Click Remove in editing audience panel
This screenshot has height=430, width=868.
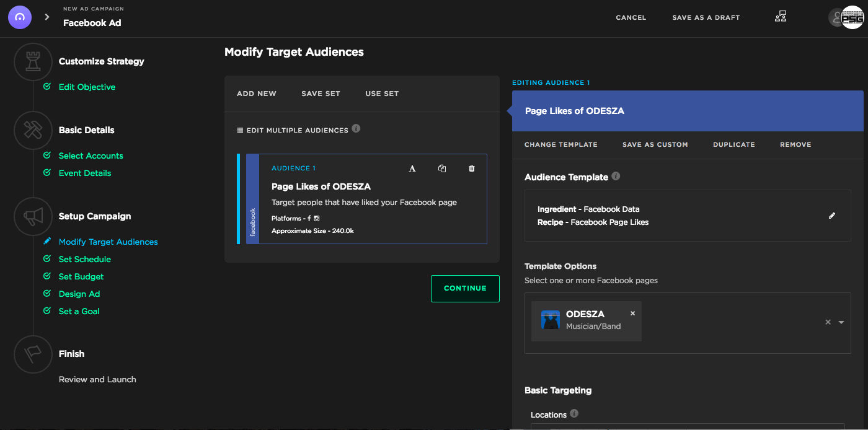795,144
